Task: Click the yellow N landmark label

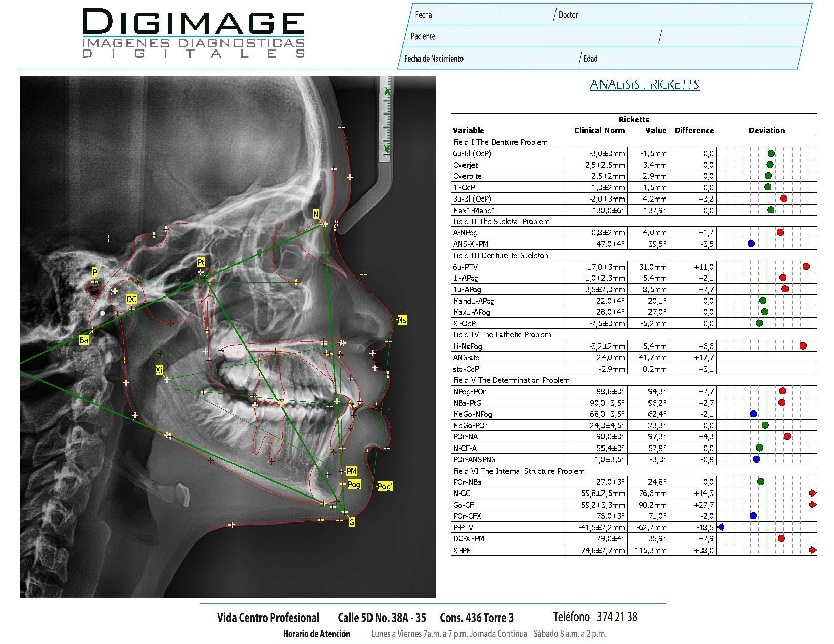Action: click(316, 214)
